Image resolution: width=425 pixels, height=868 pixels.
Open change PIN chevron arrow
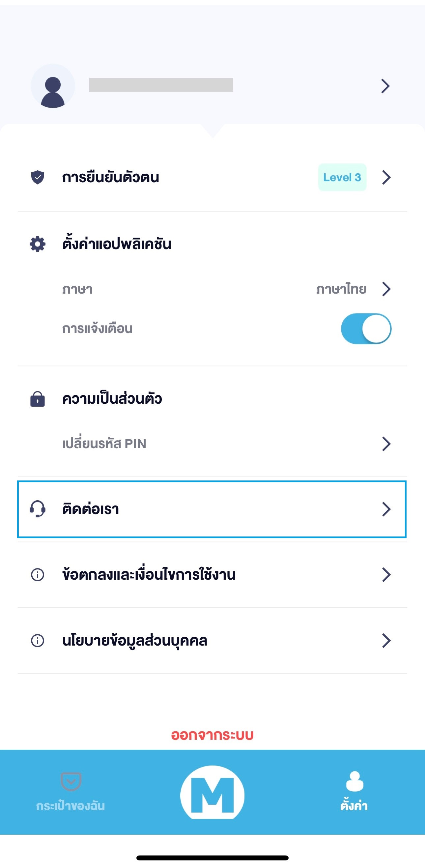pos(386,444)
